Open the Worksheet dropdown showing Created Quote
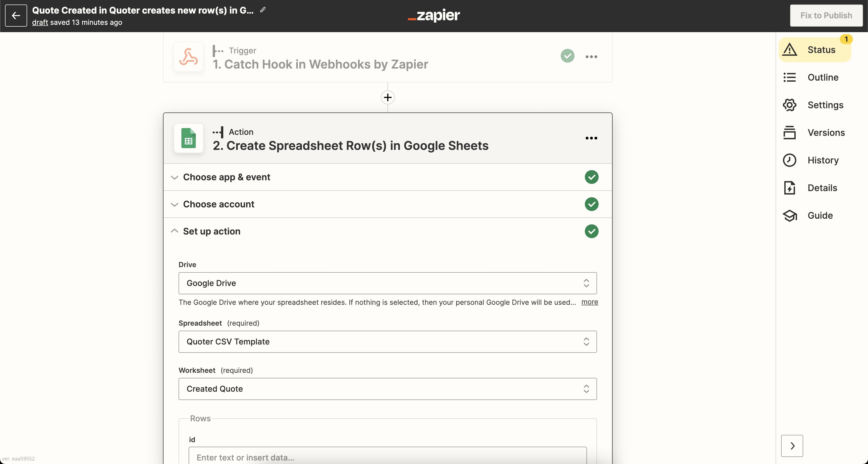 pos(388,389)
